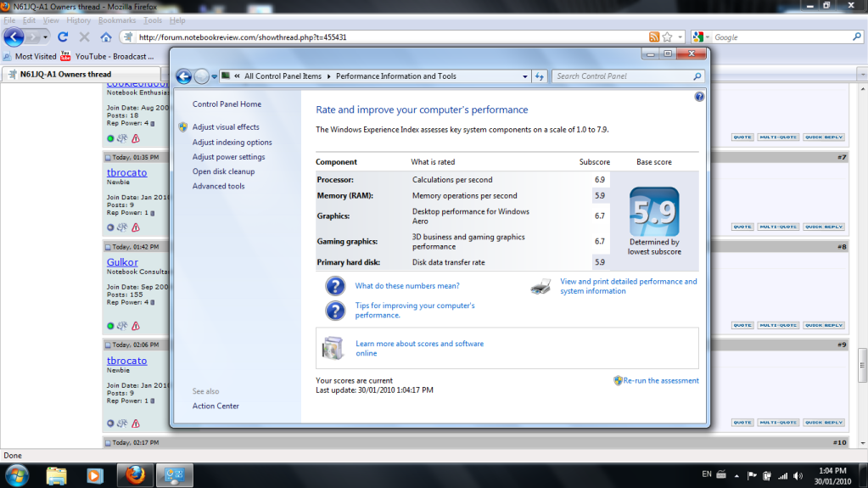The image size is (868, 488).
Task: Open the Firefox File menu
Action: click(9, 20)
